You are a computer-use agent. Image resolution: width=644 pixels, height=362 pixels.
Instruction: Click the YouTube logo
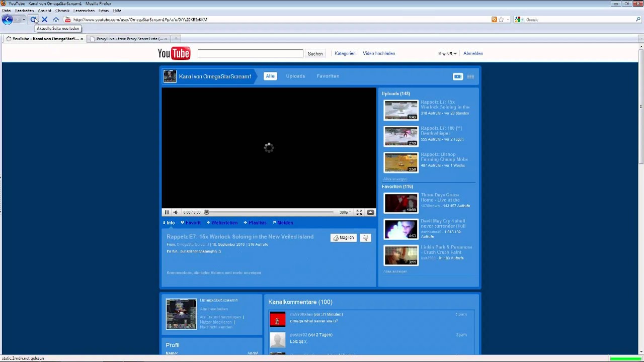tap(174, 53)
